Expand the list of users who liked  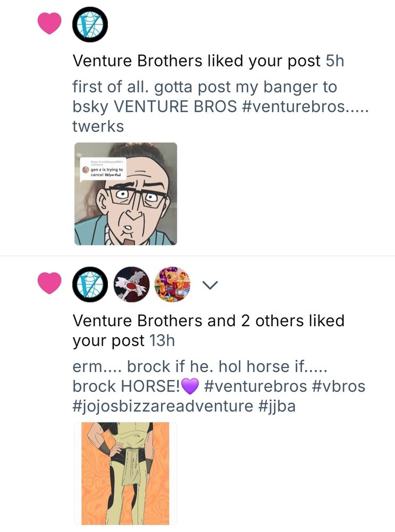point(210,285)
